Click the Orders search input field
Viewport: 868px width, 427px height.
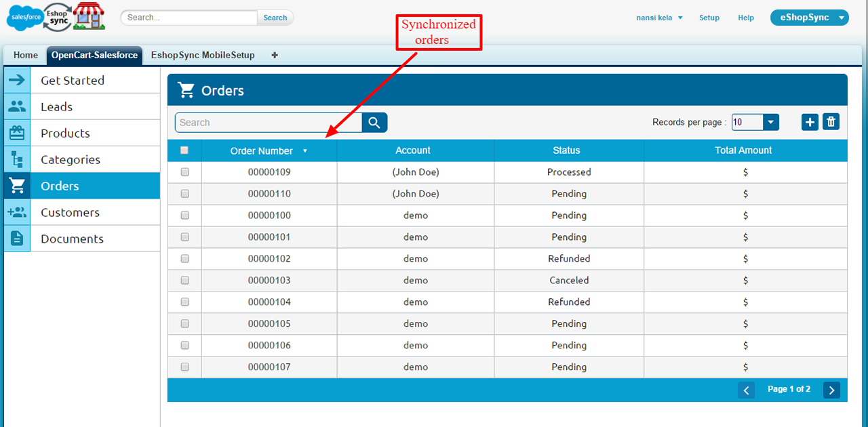(x=268, y=123)
